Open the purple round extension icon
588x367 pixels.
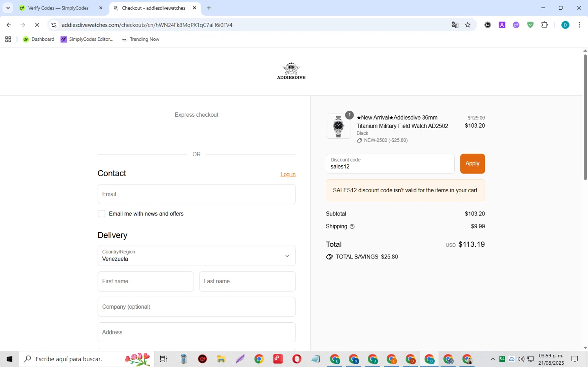click(516, 25)
